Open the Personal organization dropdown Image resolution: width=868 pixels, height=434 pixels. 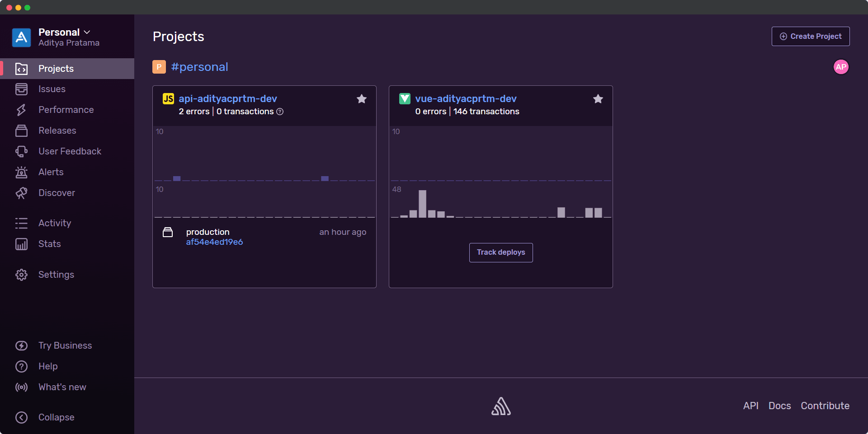(x=65, y=32)
